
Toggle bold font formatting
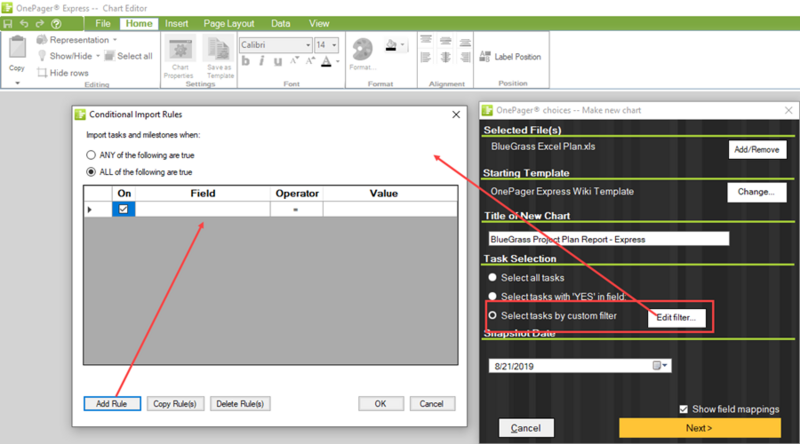[246, 61]
